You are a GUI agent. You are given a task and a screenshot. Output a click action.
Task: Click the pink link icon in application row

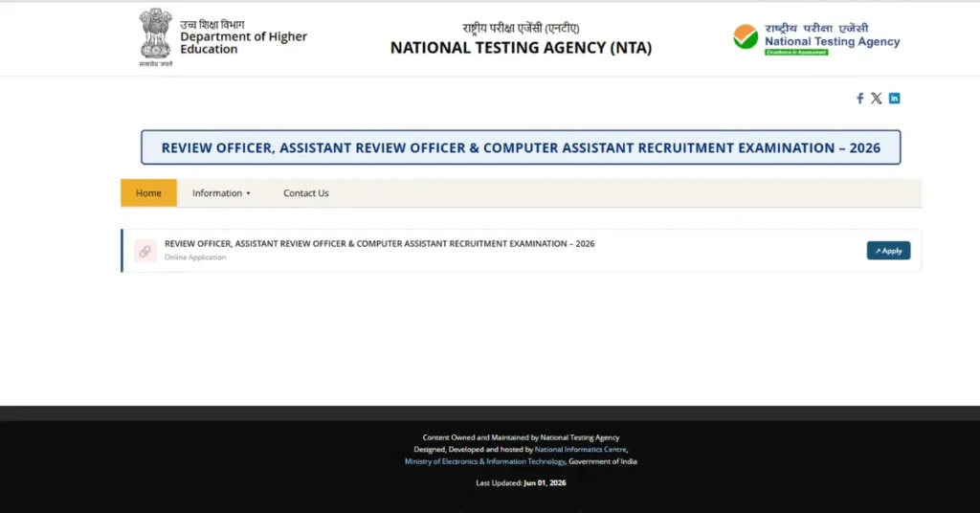[145, 251]
